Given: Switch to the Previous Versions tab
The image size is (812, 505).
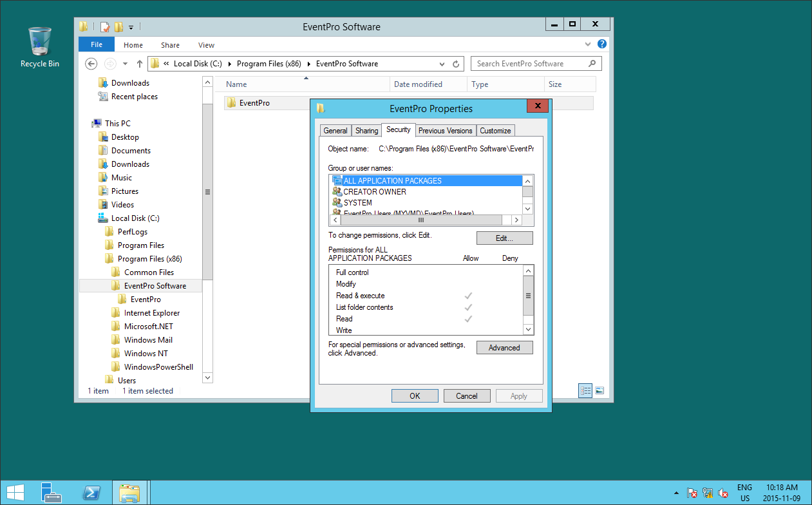Looking at the screenshot, I should click(445, 130).
